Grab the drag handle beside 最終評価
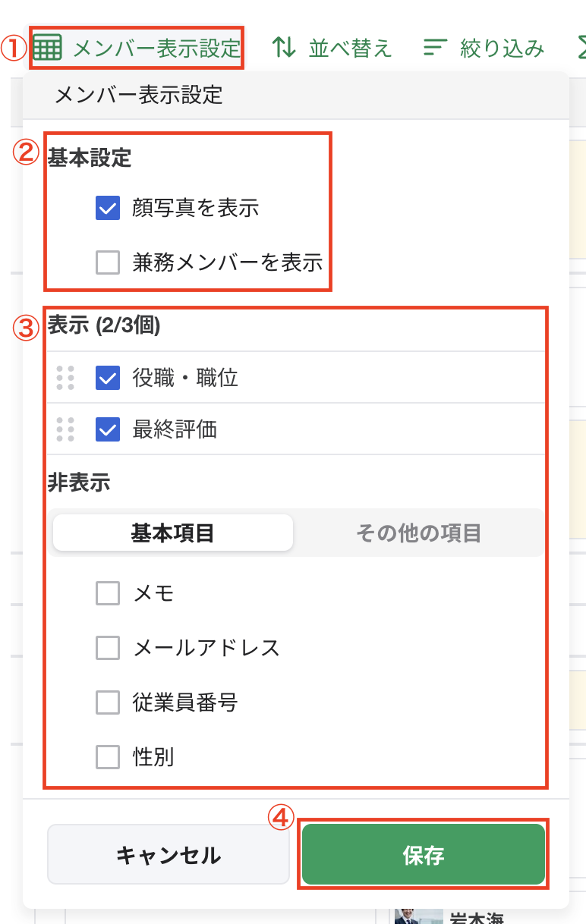586x924 pixels. (65, 429)
